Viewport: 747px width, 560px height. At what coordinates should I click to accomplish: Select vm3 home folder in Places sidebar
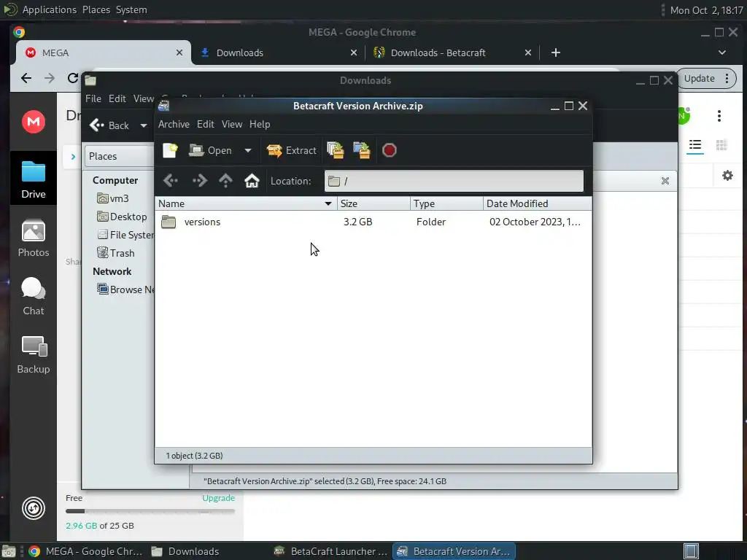pos(113,198)
